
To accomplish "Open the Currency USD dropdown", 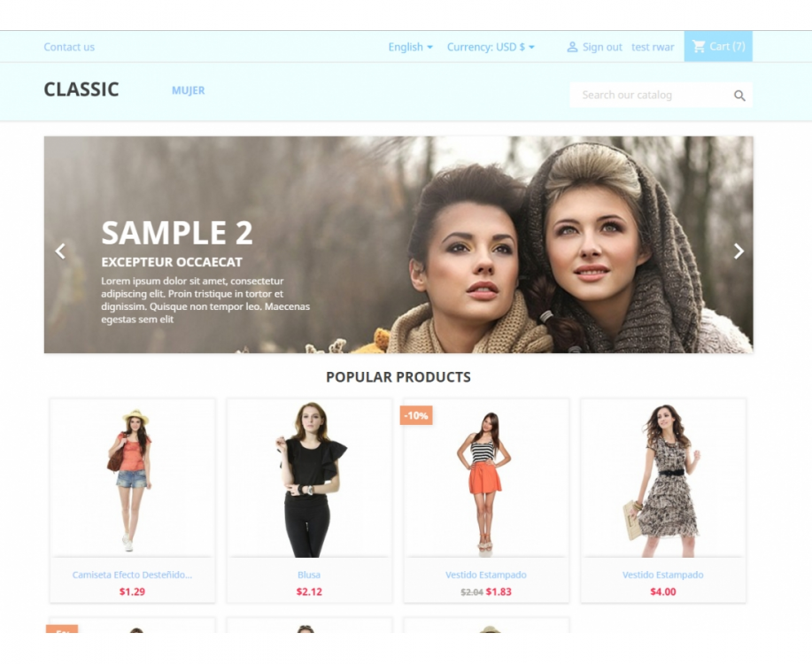I will coord(491,47).
